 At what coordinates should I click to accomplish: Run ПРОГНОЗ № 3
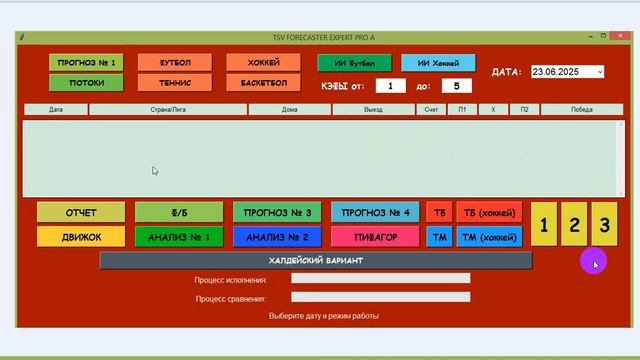click(x=277, y=213)
